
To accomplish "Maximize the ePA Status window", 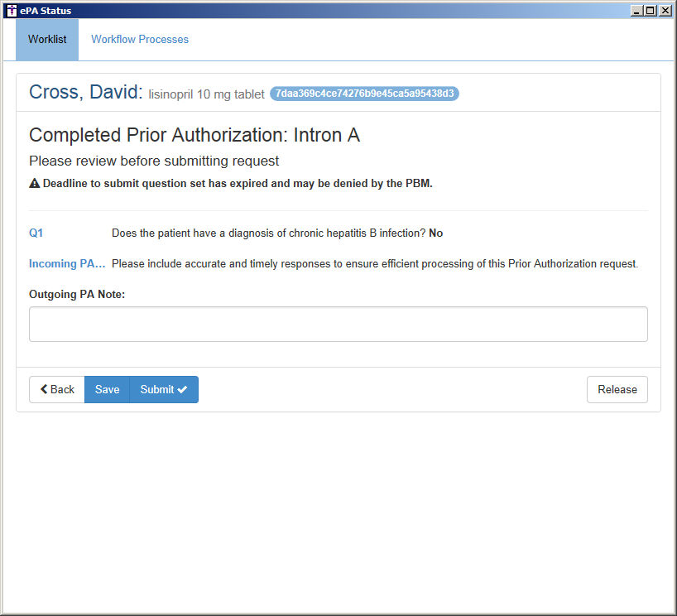I will (650, 11).
